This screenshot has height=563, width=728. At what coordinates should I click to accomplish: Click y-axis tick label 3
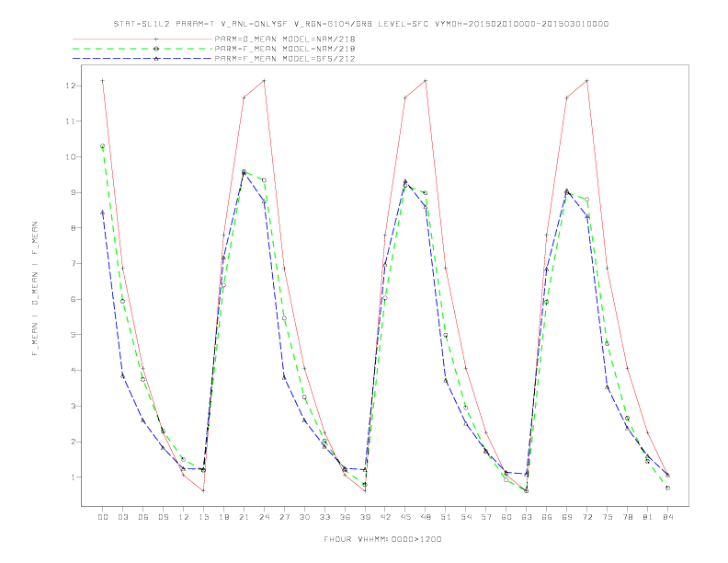click(73, 406)
